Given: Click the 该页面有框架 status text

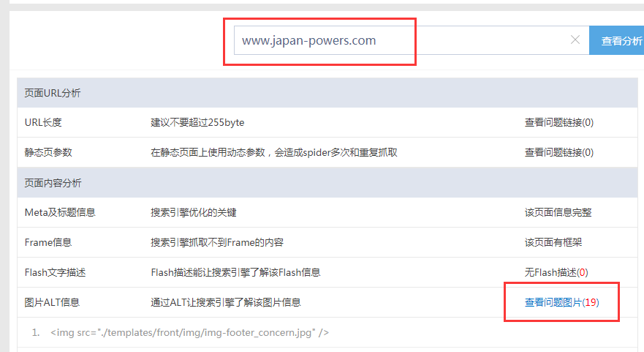Looking at the screenshot, I should [553, 242].
